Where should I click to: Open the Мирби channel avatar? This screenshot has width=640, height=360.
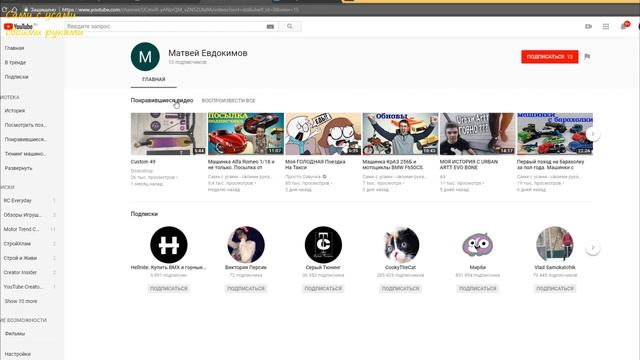[478, 244]
